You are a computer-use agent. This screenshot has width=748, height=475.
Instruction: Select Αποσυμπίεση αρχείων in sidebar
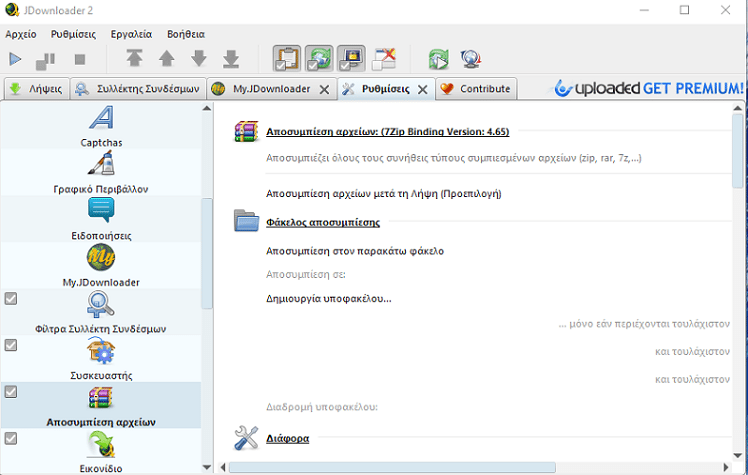pos(101,405)
